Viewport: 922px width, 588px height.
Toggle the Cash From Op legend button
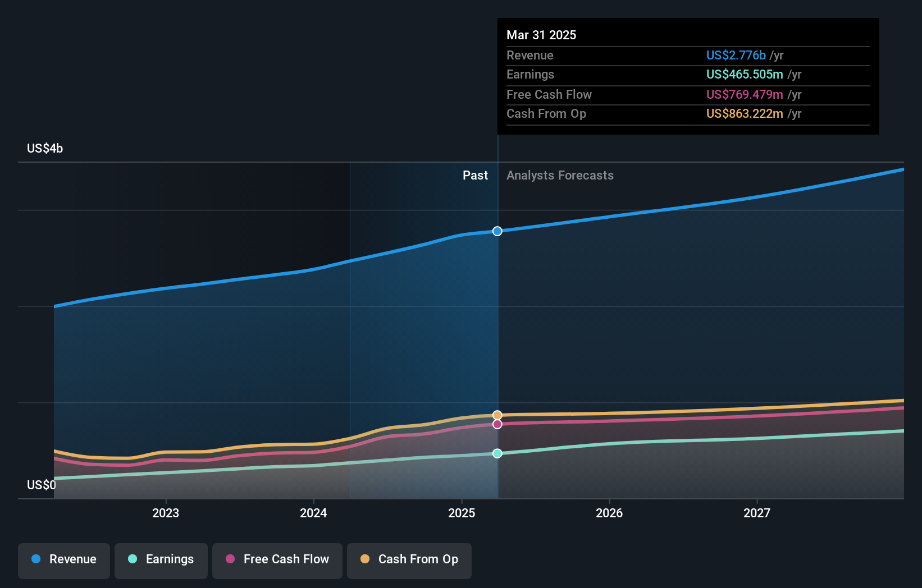[409, 561]
